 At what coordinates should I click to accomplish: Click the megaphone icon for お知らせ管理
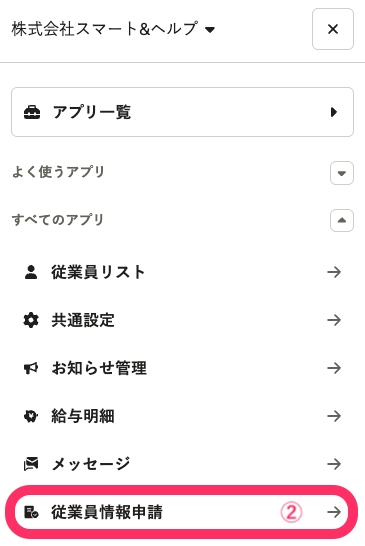(31, 368)
